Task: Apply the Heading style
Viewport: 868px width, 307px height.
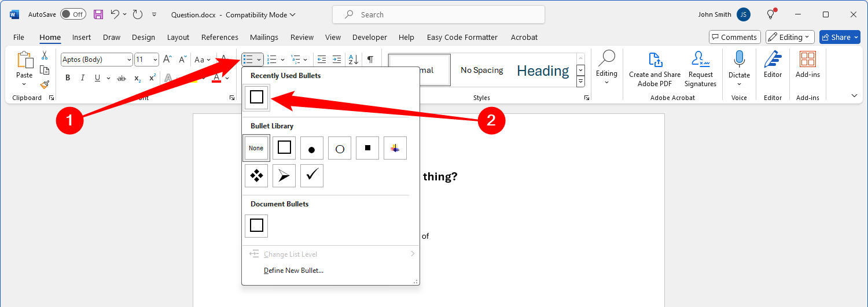Action: click(543, 70)
